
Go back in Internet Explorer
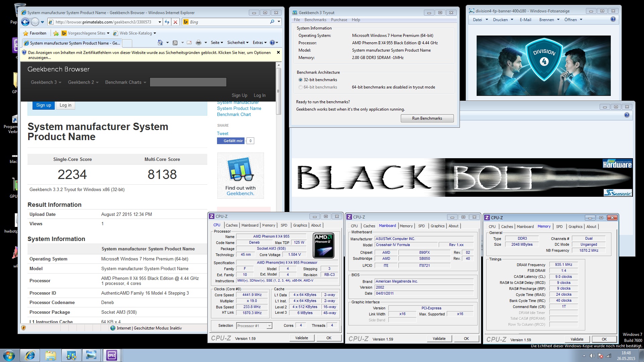click(25, 22)
